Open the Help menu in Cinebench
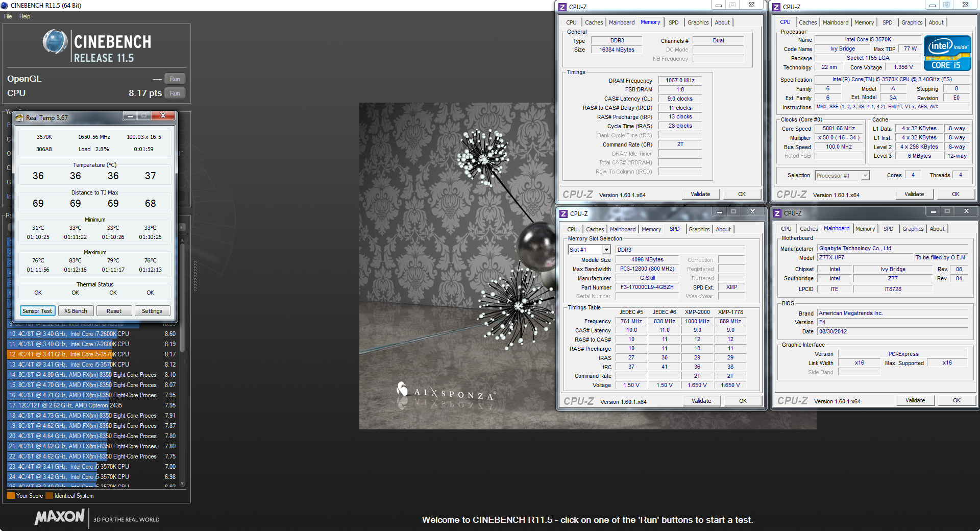 (x=24, y=16)
